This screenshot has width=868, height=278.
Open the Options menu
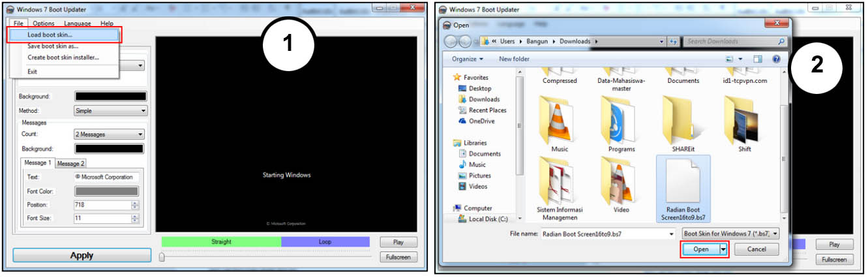click(44, 23)
